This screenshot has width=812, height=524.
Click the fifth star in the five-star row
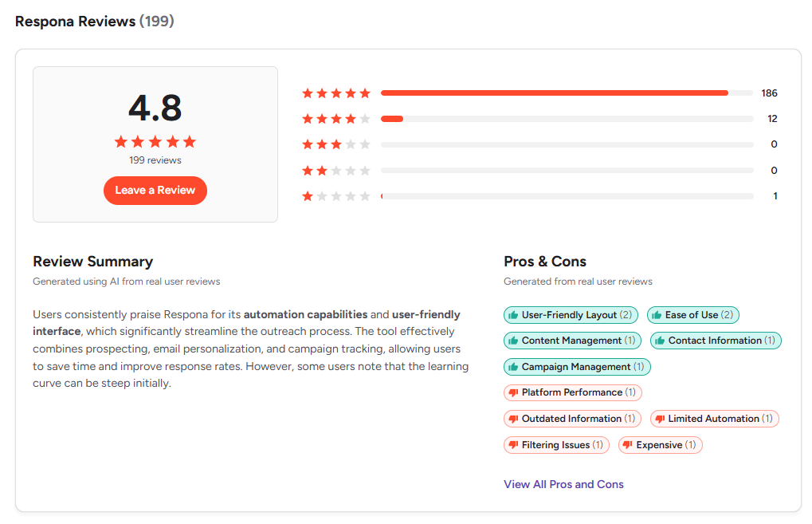365,93
